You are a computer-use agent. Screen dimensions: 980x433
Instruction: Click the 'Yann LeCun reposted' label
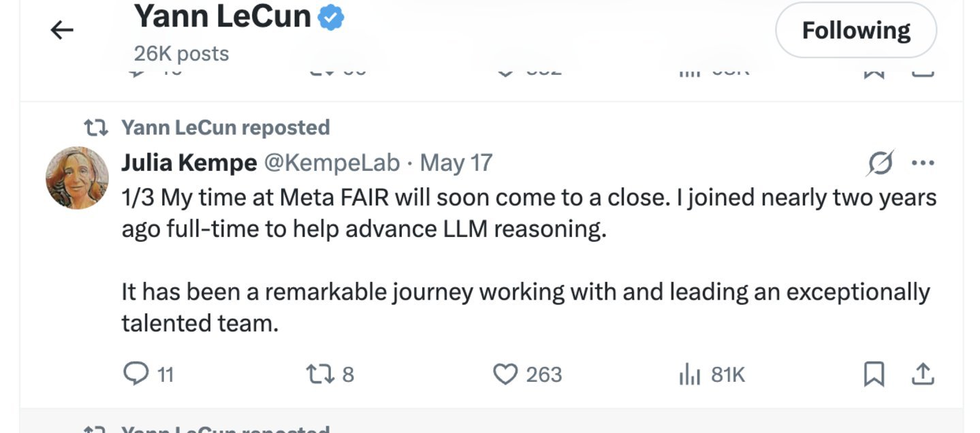click(x=225, y=127)
